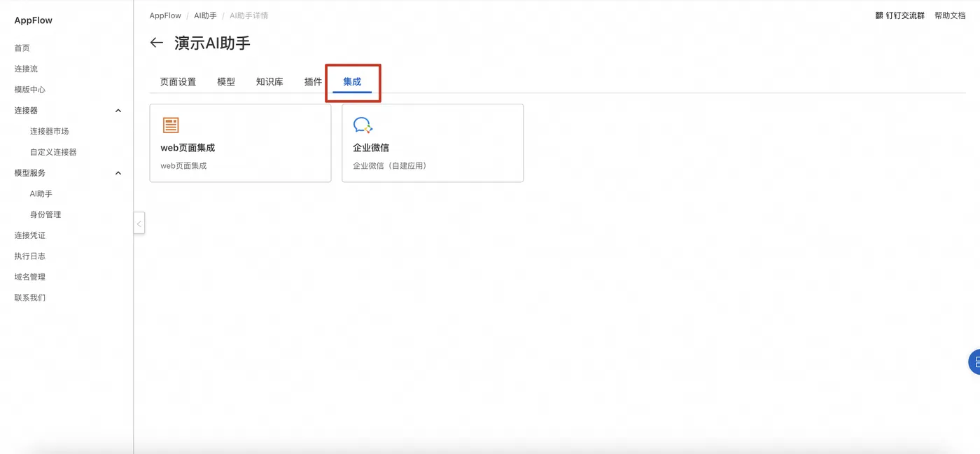The height and width of the screenshot is (454, 980).
Task: Click the AppFlow logo title in sidebar
Action: click(x=34, y=20)
